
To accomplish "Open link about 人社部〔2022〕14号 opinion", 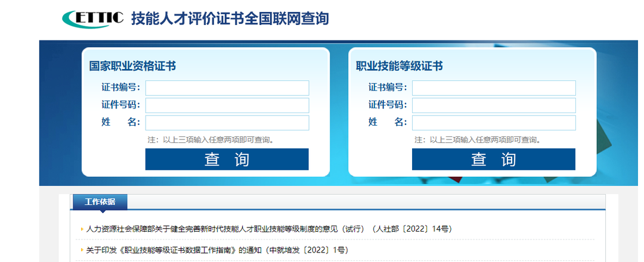I will pyautogui.click(x=269, y=229).
